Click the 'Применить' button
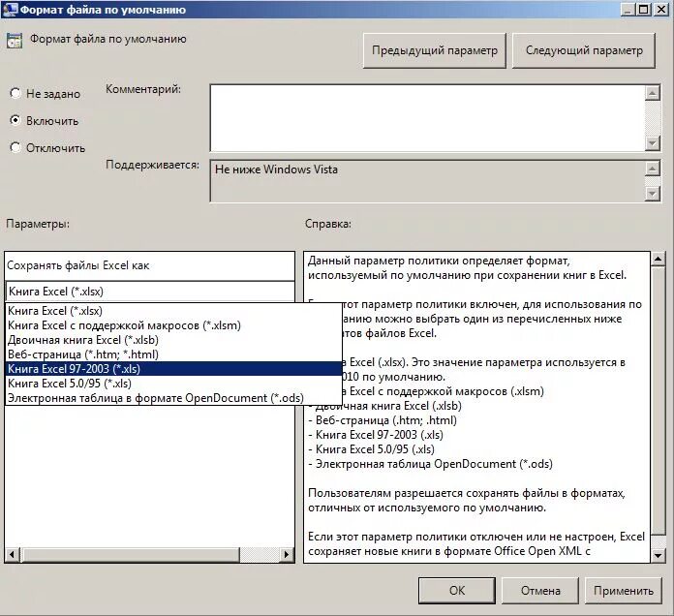Screen dimensions: 674x616 pyautogui.click(x=624, y=591)
